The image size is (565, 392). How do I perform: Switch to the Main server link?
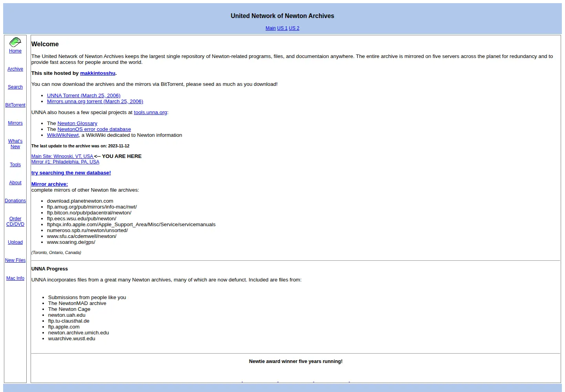point(271,28)
